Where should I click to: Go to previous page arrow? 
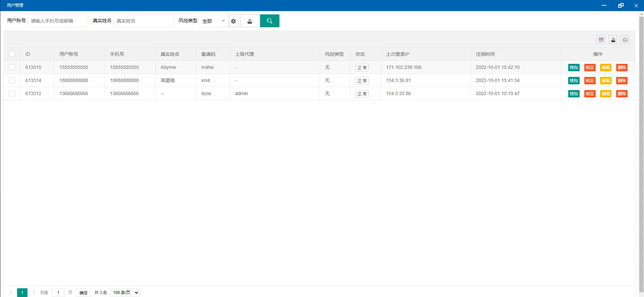pos(11,293)
